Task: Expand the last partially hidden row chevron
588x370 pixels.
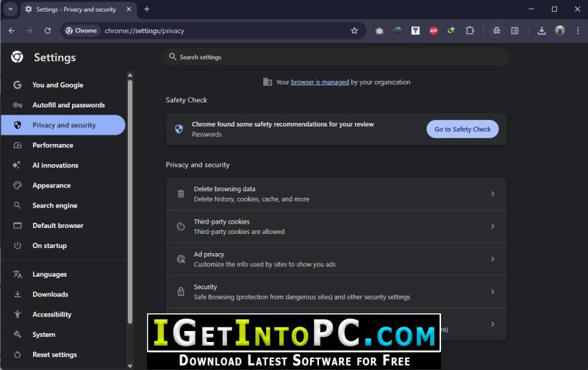Action: click(x=492, y=324)
